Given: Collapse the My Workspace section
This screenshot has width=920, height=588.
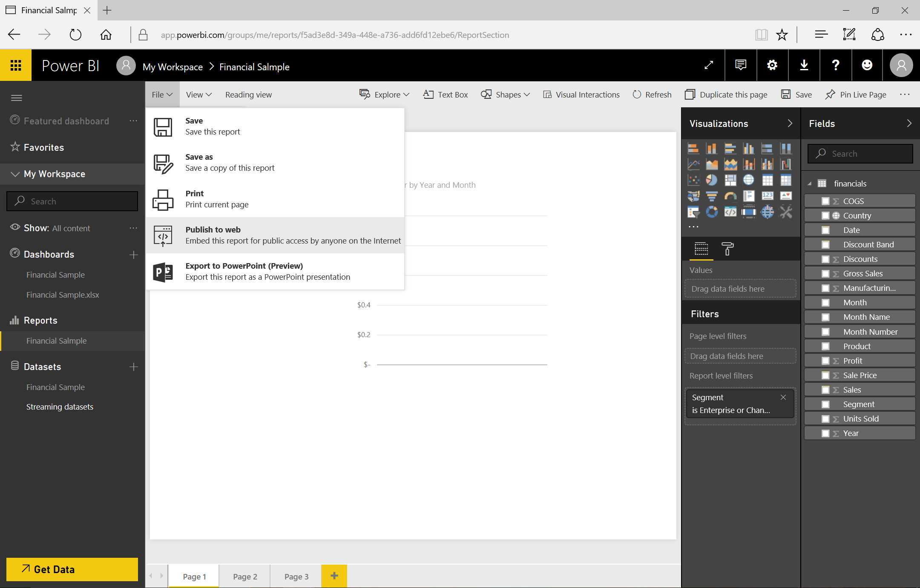Looking at the screenshot, I should pos(15,174).
